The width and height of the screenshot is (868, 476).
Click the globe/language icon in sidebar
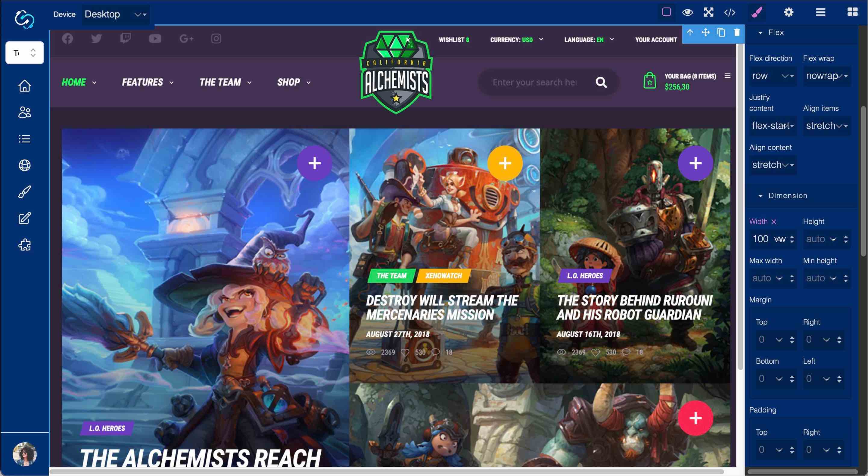click(25, 165)
